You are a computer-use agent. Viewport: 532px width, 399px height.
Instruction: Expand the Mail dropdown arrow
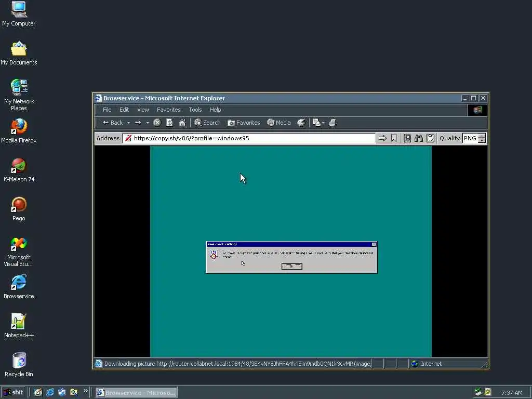[x=323, y=123]
